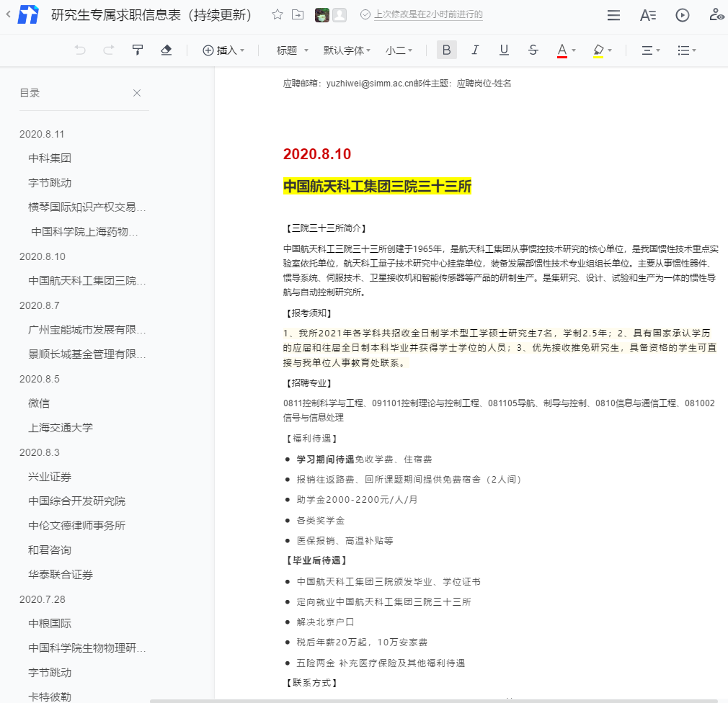Go to 中国科学院上海药物 outline entry
The image size is (728, 703).
click(x=84, y=231)
